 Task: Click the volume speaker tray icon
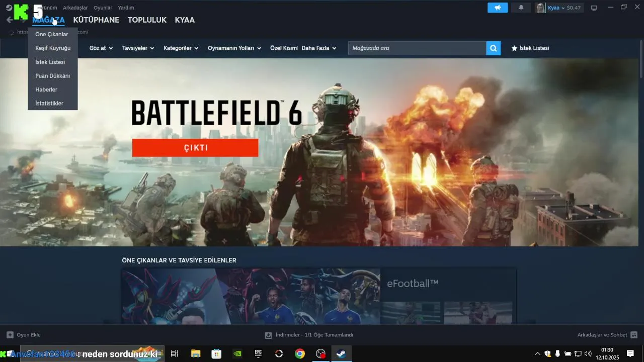[588, 354]
